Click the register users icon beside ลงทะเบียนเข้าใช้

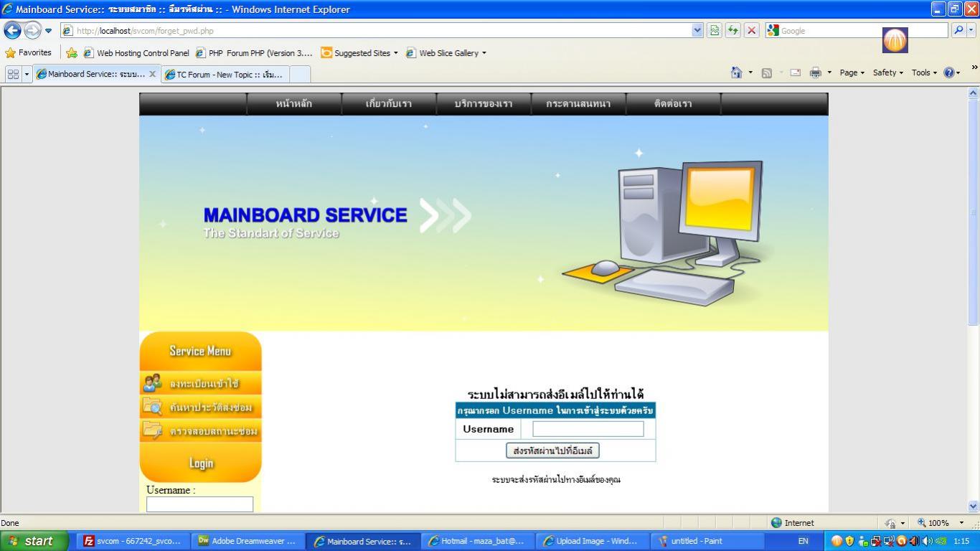152,383
